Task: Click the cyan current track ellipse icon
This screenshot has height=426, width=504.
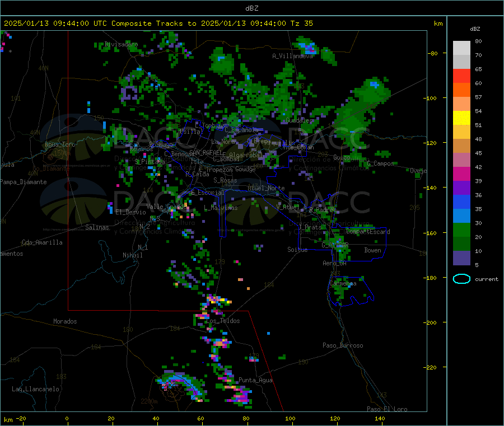Action: (x=461, y=279)
